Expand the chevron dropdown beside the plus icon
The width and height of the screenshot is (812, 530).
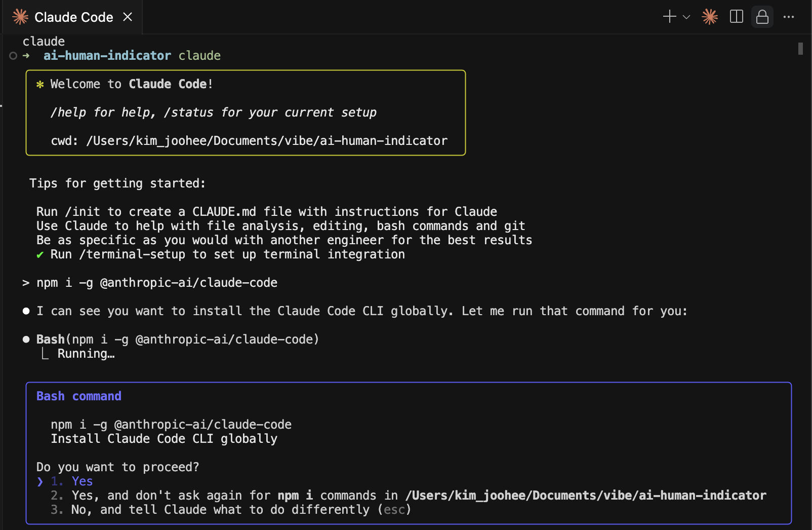click(x=686, y=17)
